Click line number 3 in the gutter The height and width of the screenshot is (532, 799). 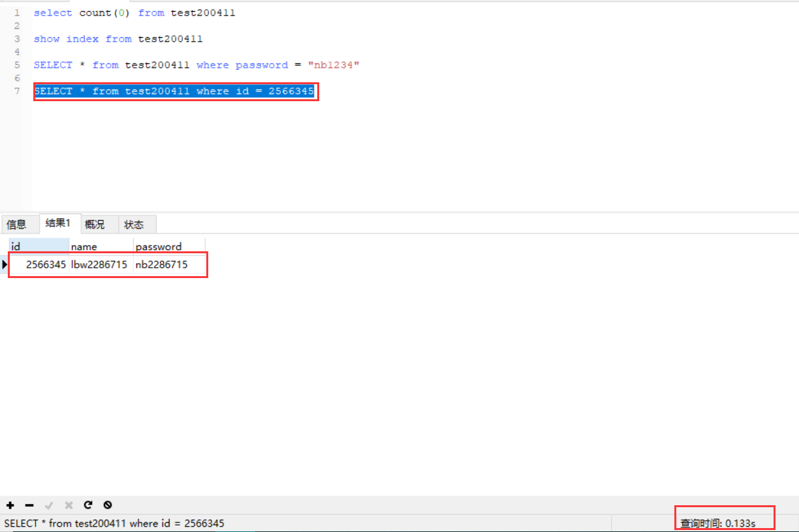click(x=17, y=39)
